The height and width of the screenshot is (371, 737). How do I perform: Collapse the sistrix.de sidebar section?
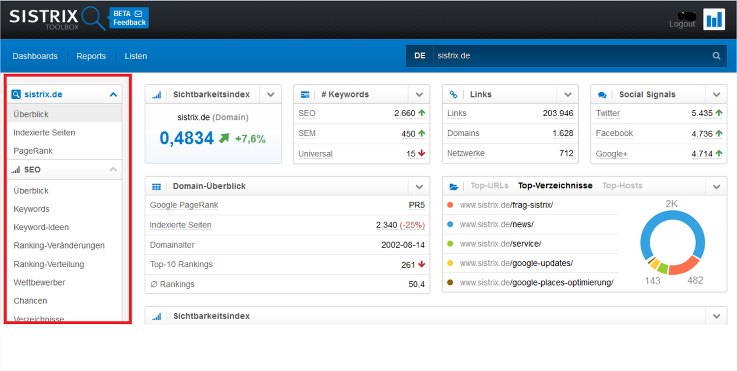click(113, 94)
